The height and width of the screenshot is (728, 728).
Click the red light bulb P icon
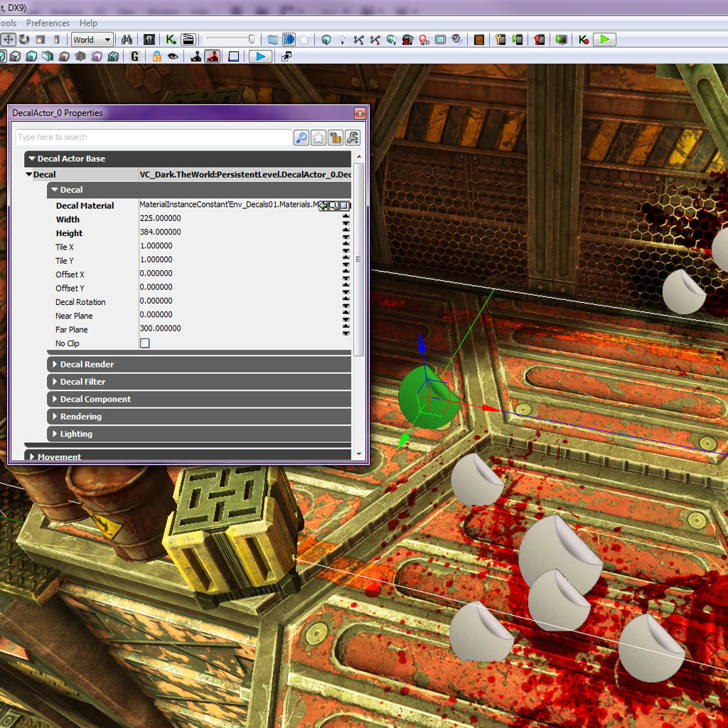click(424, 40)
